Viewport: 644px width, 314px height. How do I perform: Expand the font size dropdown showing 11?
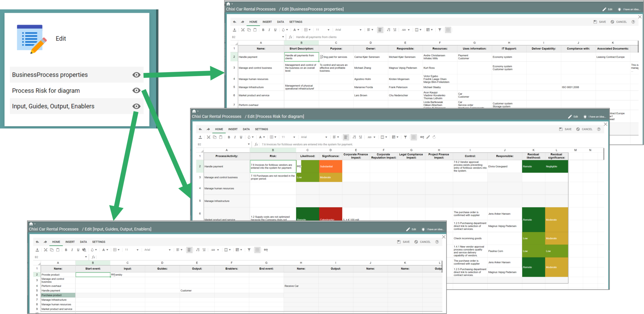(x=322, y=30)
